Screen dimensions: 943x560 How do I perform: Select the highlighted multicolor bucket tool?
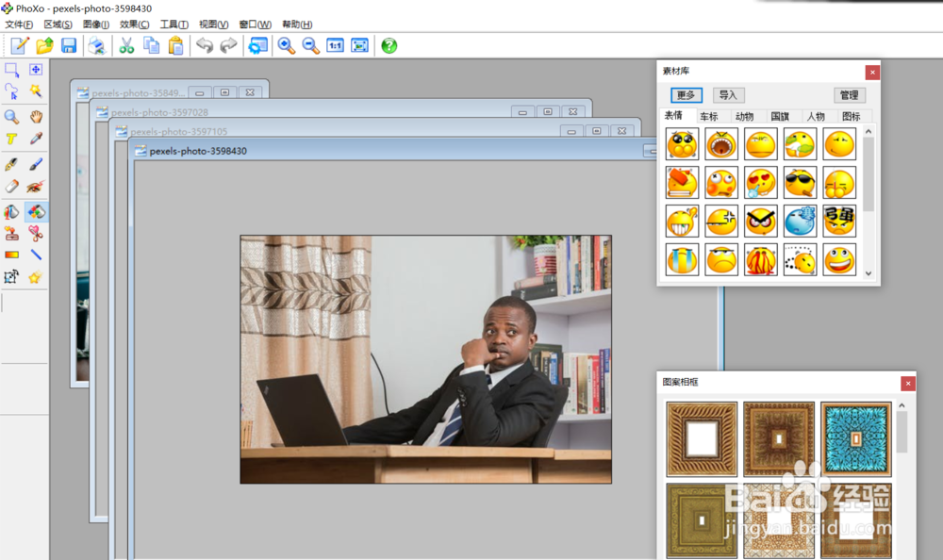pos(36,212)
